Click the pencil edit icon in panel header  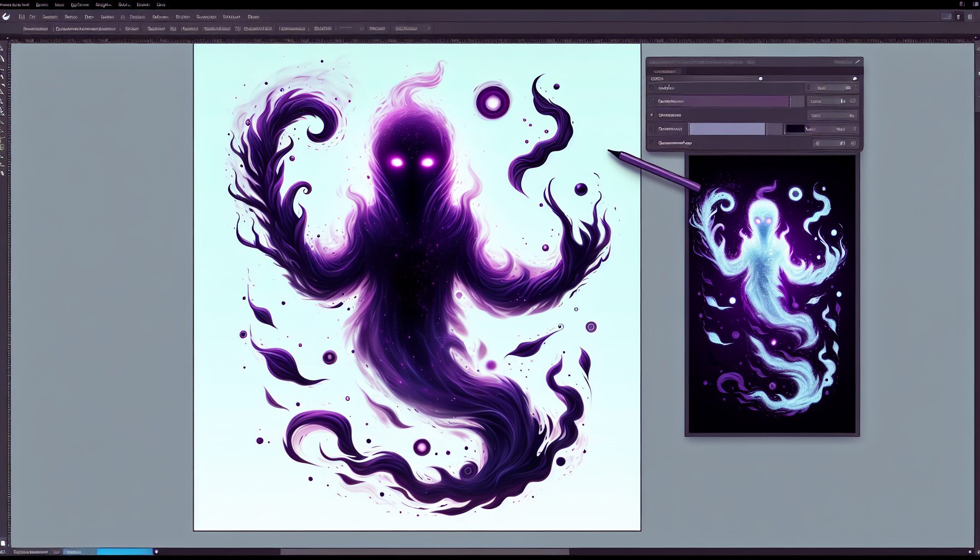tap(857, 62)
